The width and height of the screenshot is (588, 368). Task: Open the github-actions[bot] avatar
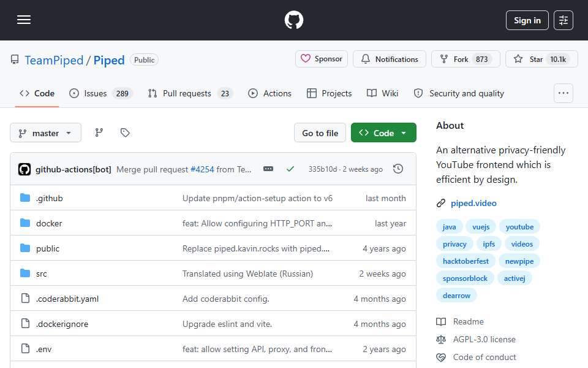24,169
